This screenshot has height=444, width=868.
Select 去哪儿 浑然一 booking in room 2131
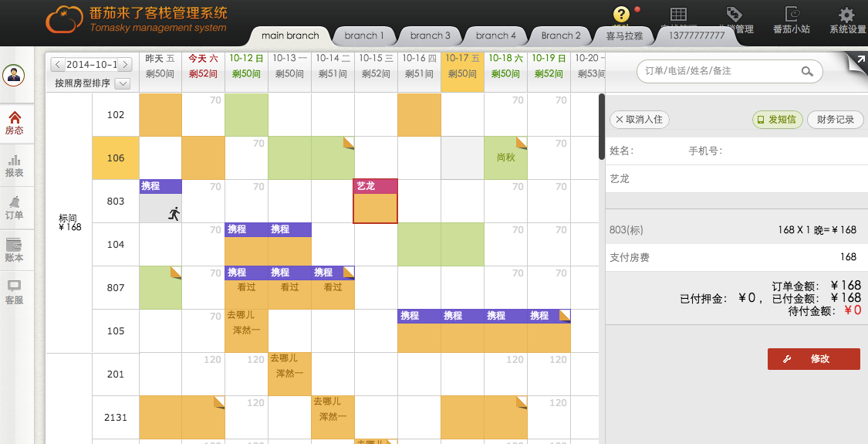click(x=333, y=418)
